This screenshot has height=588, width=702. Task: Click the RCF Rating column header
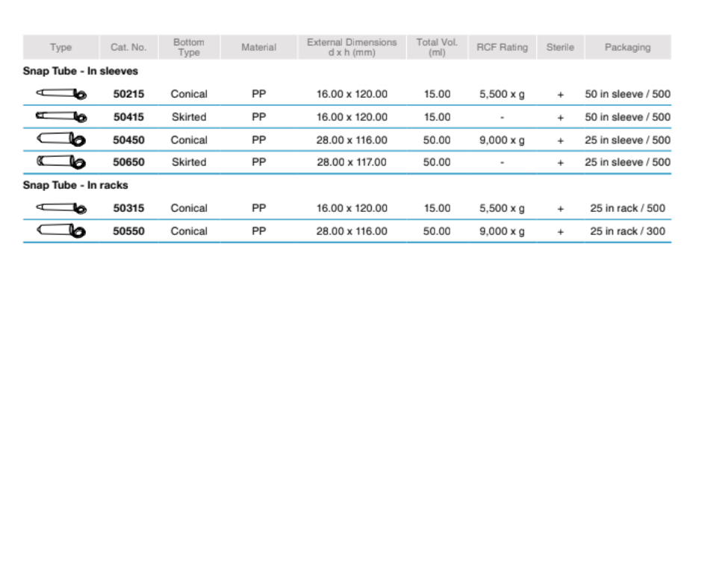tap(502, 47)
